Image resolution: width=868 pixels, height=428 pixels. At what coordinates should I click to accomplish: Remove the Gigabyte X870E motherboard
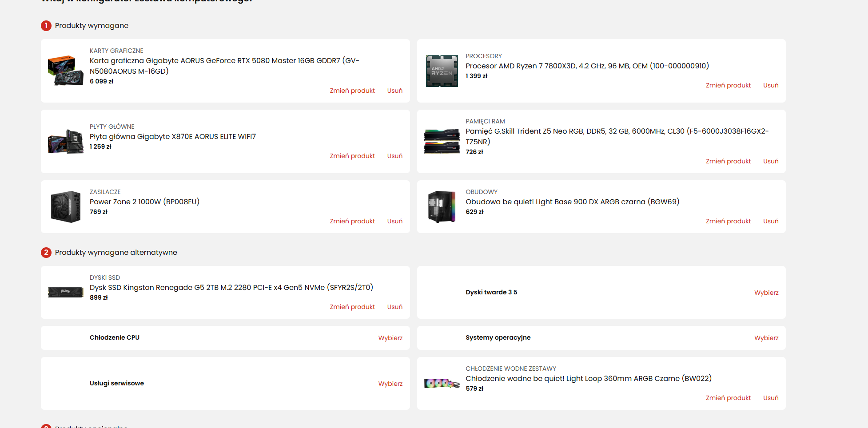pyautogui.click(x=394, y=156)
